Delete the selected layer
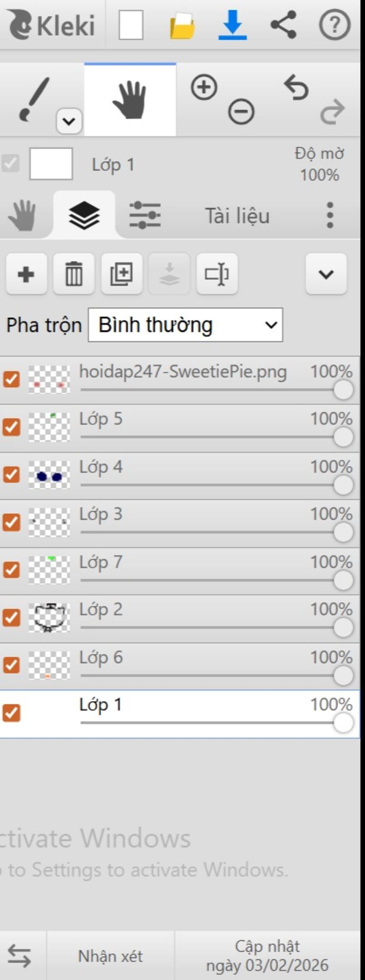The width and height of the screenshot is (365, 980). point(74,274)
